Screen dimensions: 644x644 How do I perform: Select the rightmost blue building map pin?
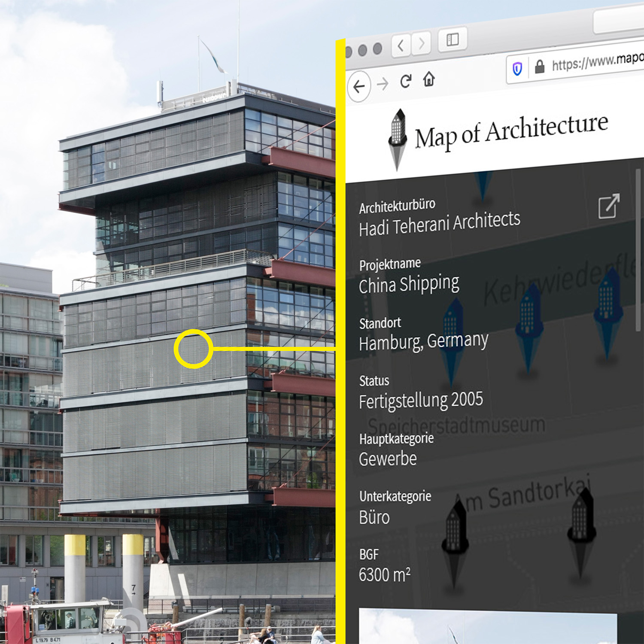tap(608, 313)
